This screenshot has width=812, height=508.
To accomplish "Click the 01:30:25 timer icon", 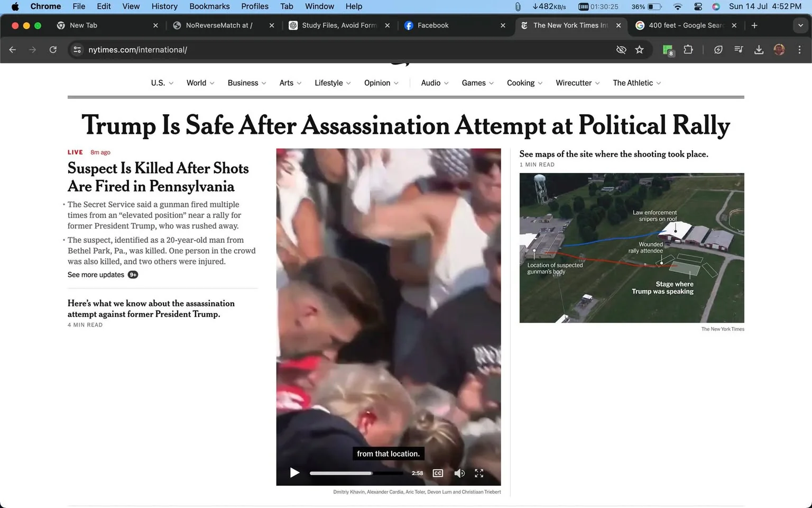I will (x=598, y=6).
